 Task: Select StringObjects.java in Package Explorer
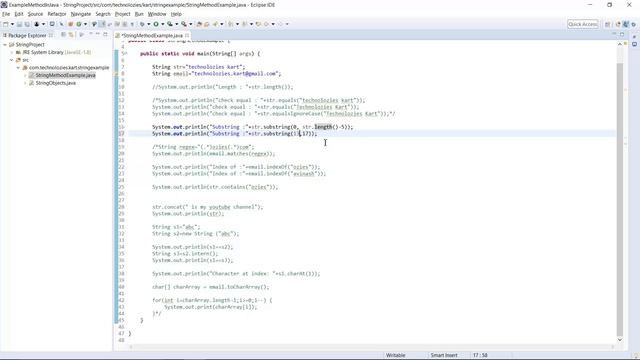tap(56, 83)
